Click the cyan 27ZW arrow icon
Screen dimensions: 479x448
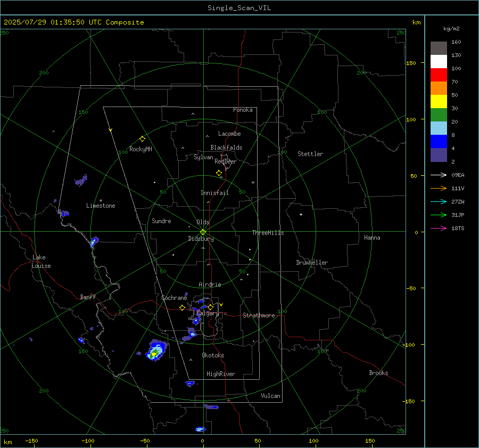[439, 201]
